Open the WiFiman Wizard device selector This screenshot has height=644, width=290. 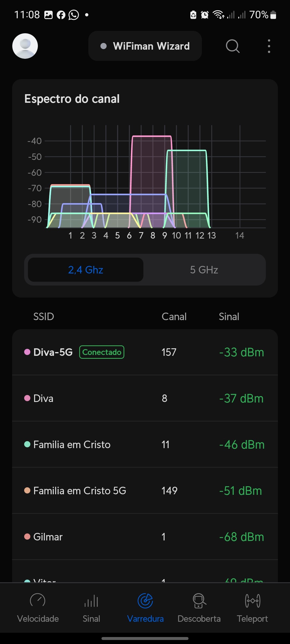click(145, 46)
